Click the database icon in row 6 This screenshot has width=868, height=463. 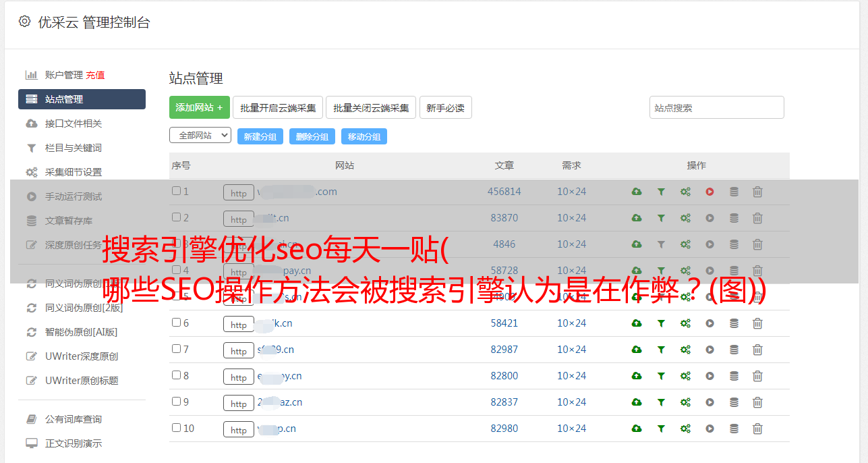coord(734,323)
